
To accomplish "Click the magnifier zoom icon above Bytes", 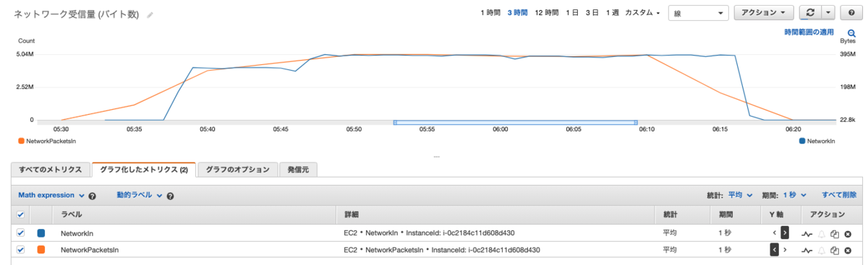I will [x=851, y=32].
